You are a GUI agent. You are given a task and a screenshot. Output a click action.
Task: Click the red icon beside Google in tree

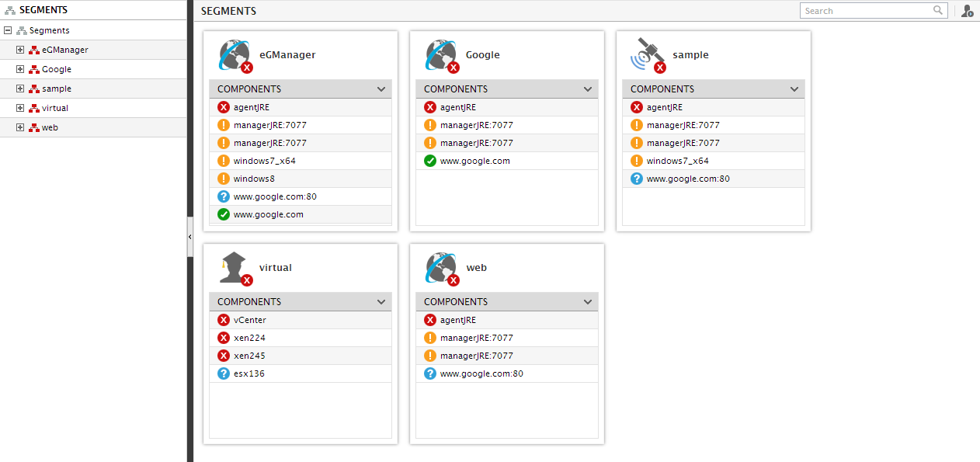tap(34, 69)
